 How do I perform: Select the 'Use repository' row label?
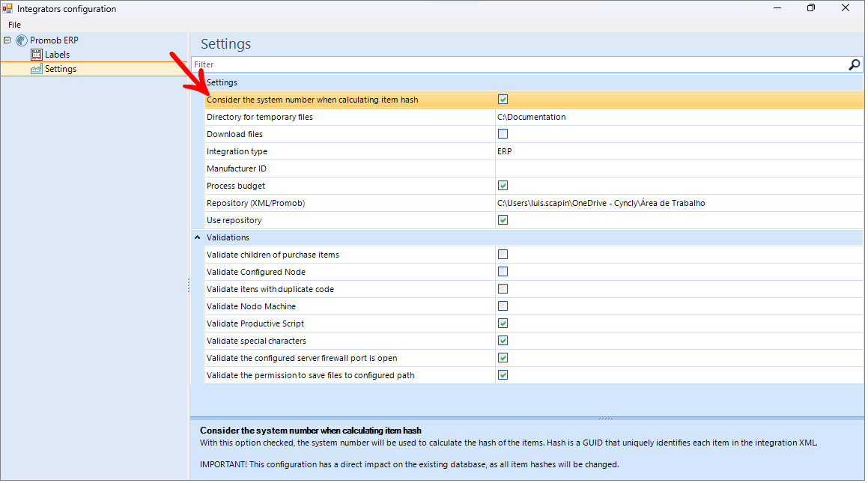(234, 220)
